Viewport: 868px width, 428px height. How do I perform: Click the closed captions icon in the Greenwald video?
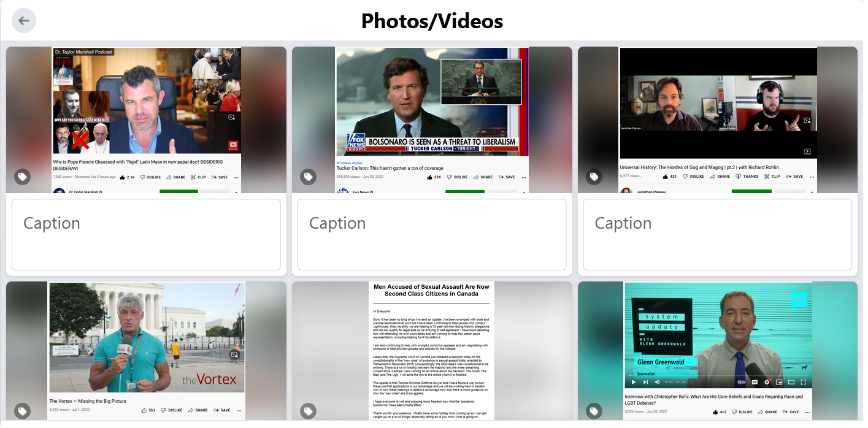755,382
